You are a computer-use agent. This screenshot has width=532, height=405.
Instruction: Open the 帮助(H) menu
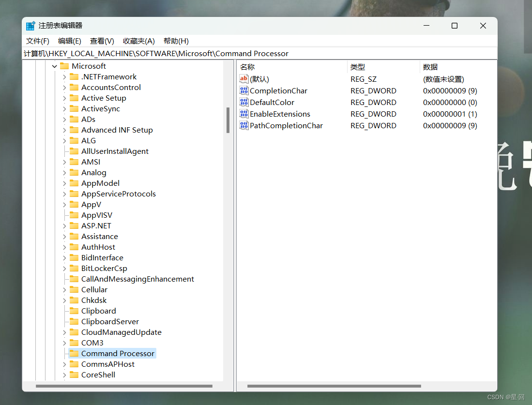[x=176, y=41]
